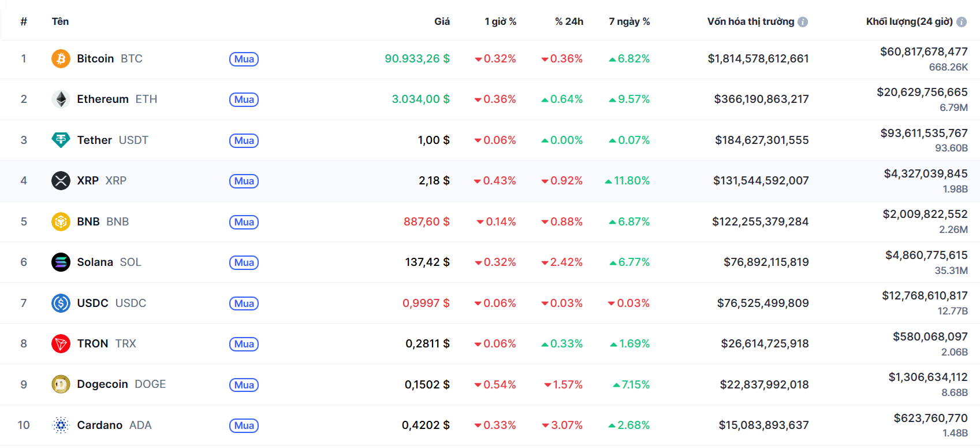
Task: Click TRON market cap $26,614,725,918
Action: coord(765,343)
